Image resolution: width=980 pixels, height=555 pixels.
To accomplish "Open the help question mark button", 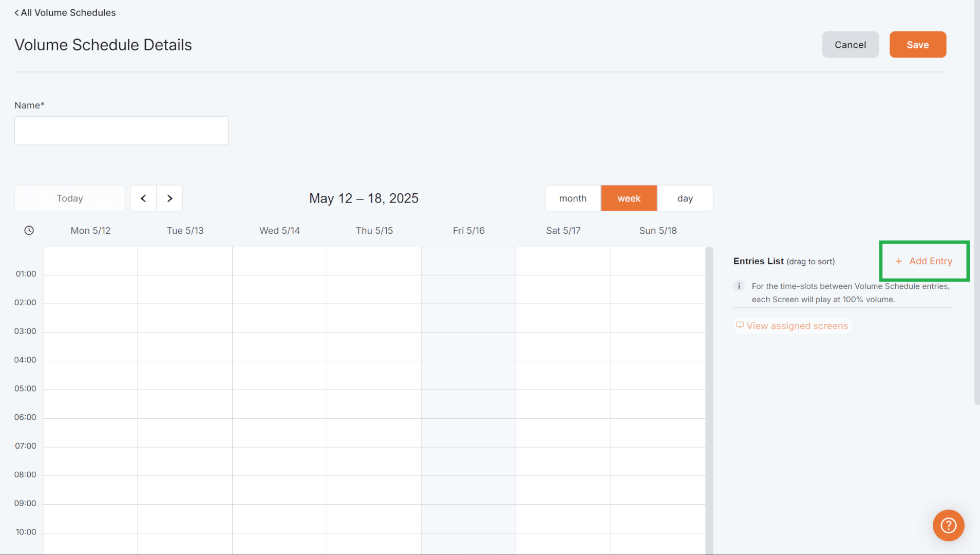I will (x=948, y=525).
